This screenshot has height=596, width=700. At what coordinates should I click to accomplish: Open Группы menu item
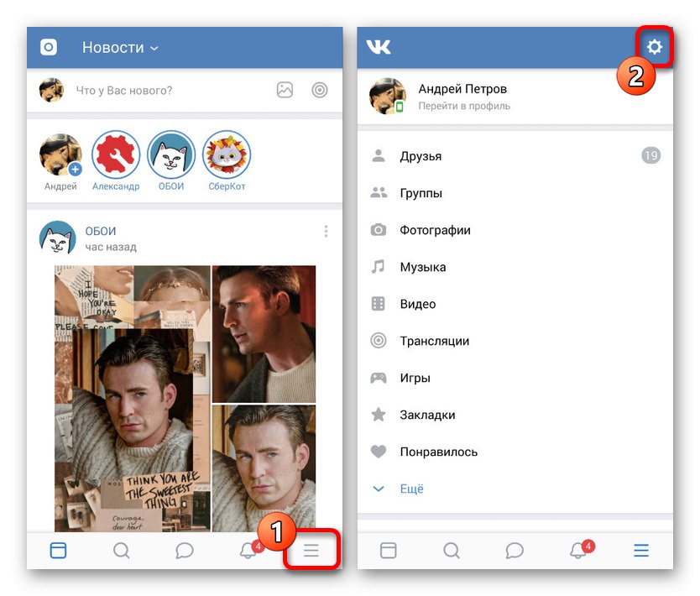515,193
